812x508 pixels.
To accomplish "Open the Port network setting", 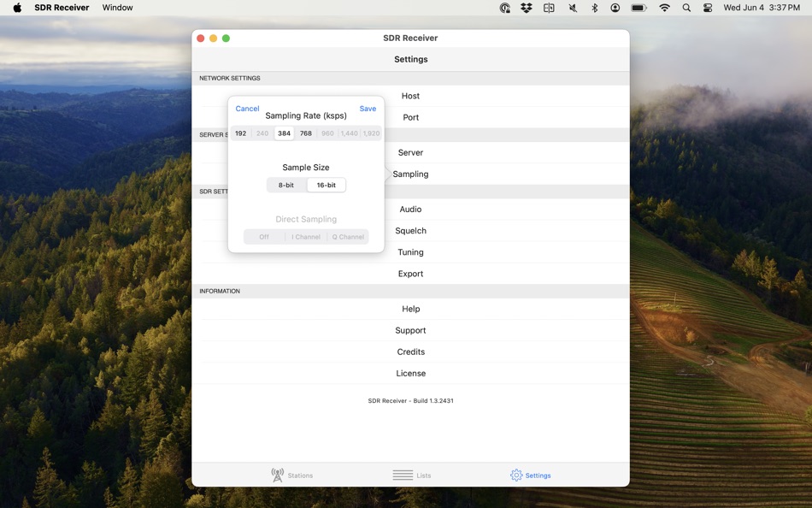I will tap(410, 117).
